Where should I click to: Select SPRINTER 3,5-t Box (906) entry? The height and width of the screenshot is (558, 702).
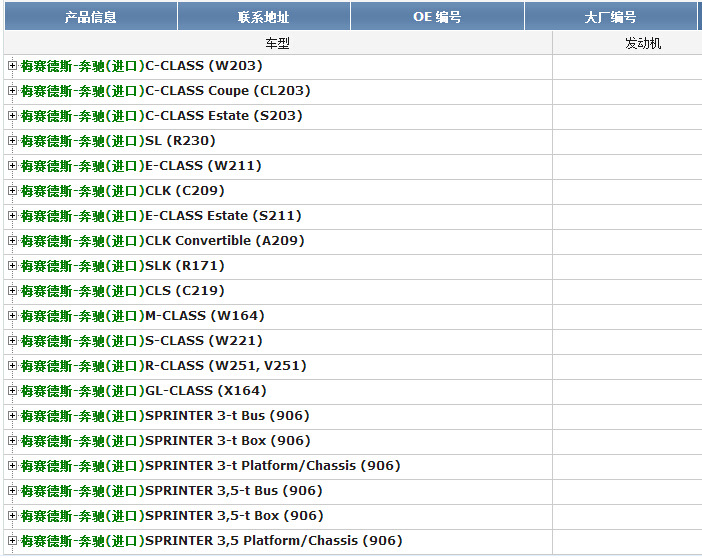tap(172, 516)
